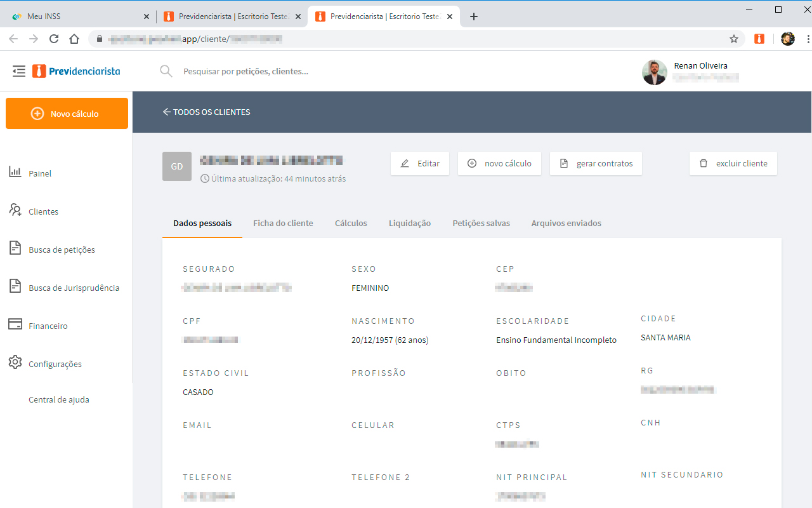Open the Cálculos tab
The height and width of the screenshot is (508, 812).
click(x=351, y=223)
